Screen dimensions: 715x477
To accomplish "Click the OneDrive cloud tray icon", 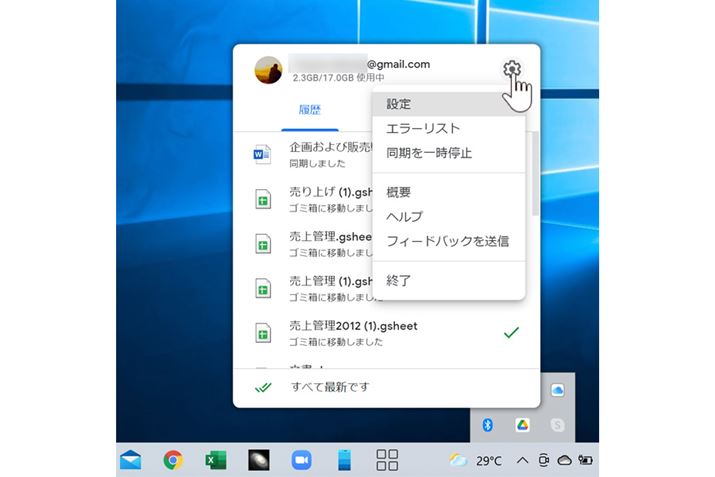I will pyautogui.click(x=558, y=389).
